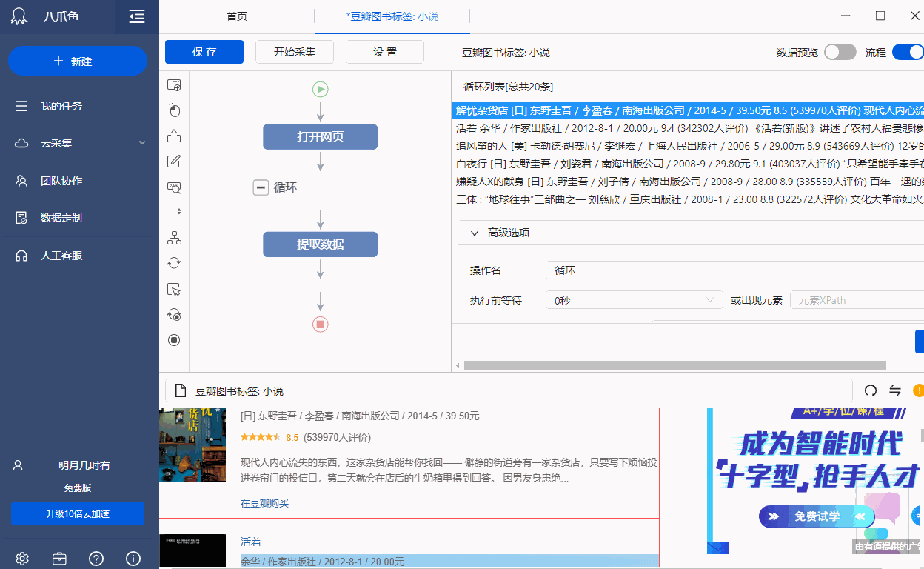Viewport: 924px width, 569px height.
Task: Open the 执行前等待 dropdown
Action: coord(634,300)
